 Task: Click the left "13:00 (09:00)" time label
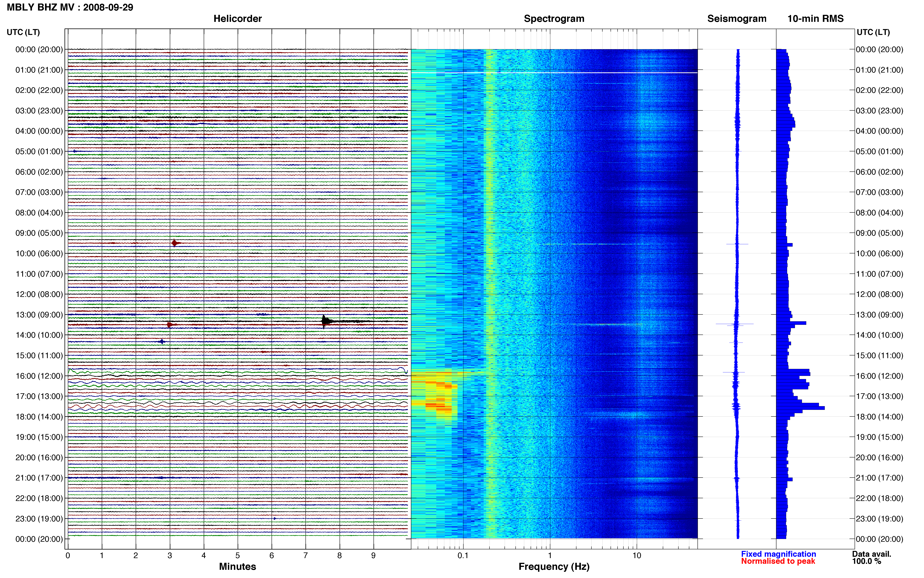click(x=39, y=315)
